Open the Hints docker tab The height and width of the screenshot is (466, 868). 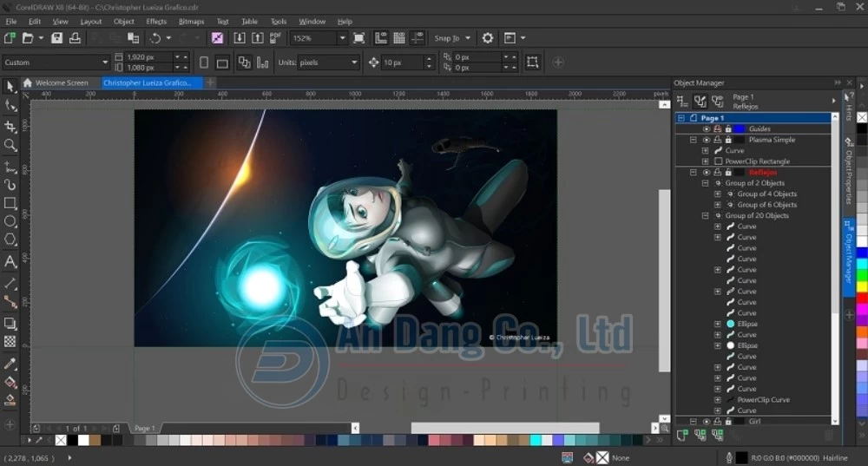[849, 106]
